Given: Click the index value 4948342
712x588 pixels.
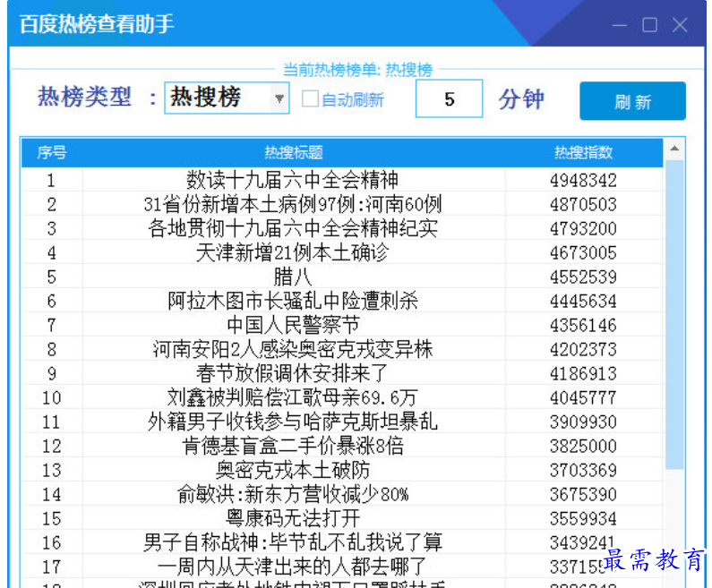Looking at the screenshot, I should tap(584, 181).
